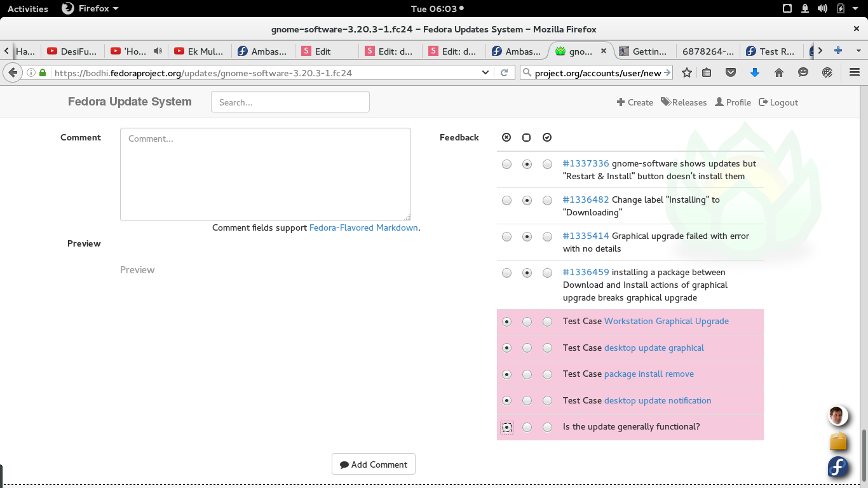Switch to the Gettin... tab
The image size is (868, 488).
point(644,51)
